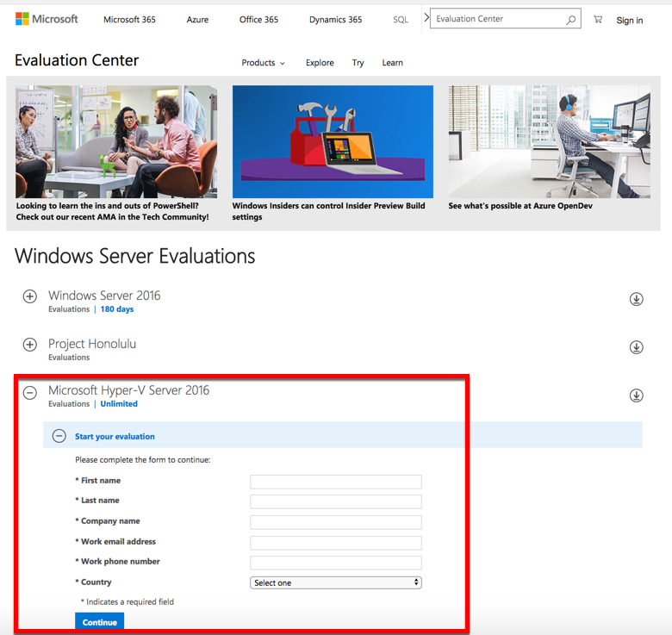Expand the Project Honolulu section
The image size is (672, 635).
(29, 345)
